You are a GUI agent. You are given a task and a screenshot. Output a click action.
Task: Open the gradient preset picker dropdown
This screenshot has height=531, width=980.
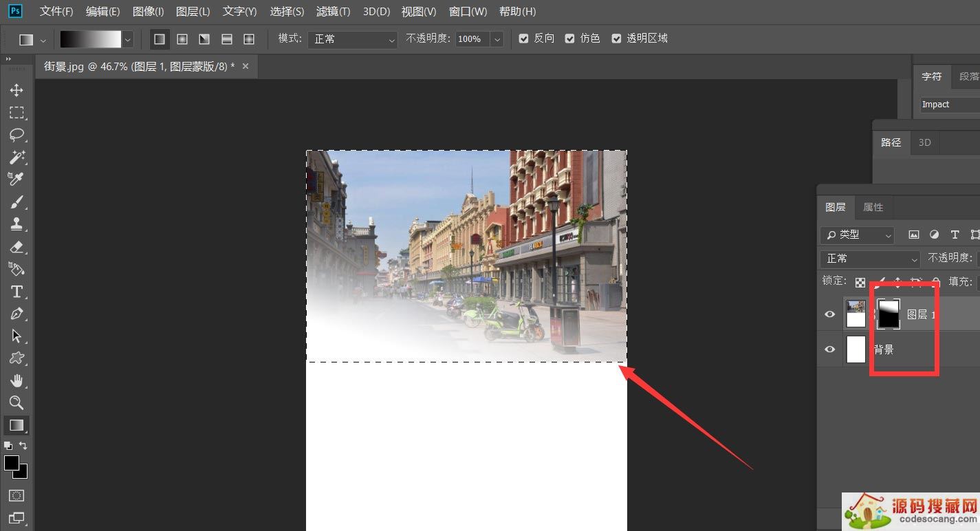127,39
